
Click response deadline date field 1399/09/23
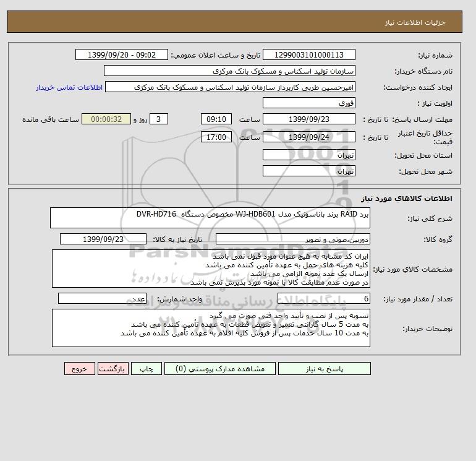[x=308, y=119]
